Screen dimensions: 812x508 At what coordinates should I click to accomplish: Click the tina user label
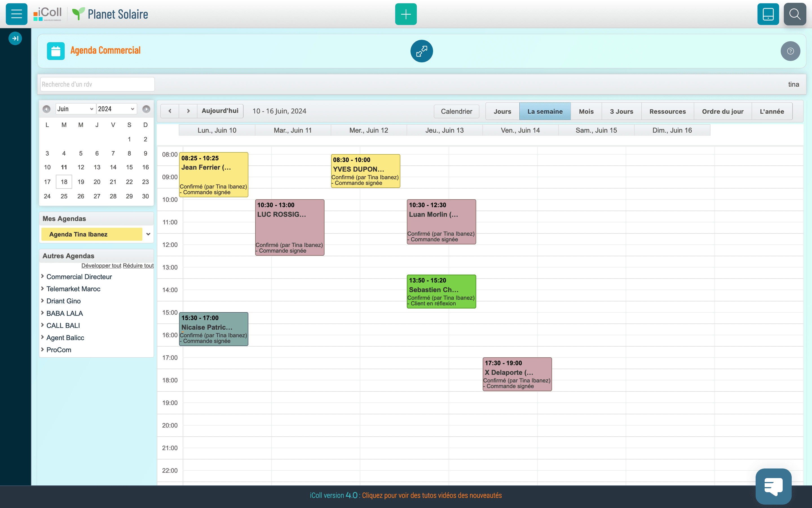[x=793, y=84]
